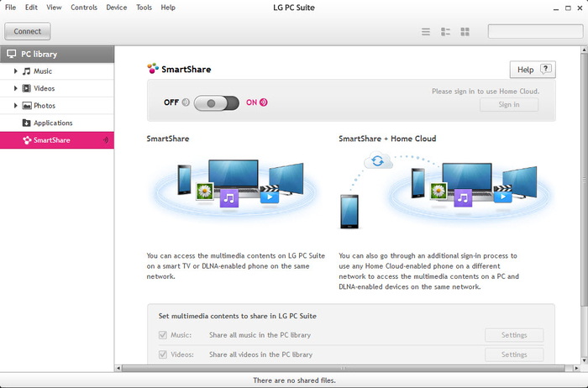Screen dimensions: 588x388
Task: Click 'Share all videos in the PC library' text
Action: (x=260, y=354)
